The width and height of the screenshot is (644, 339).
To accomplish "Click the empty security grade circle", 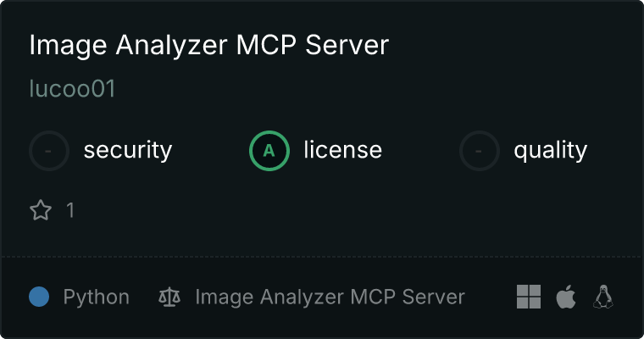I will coord(49,151).
